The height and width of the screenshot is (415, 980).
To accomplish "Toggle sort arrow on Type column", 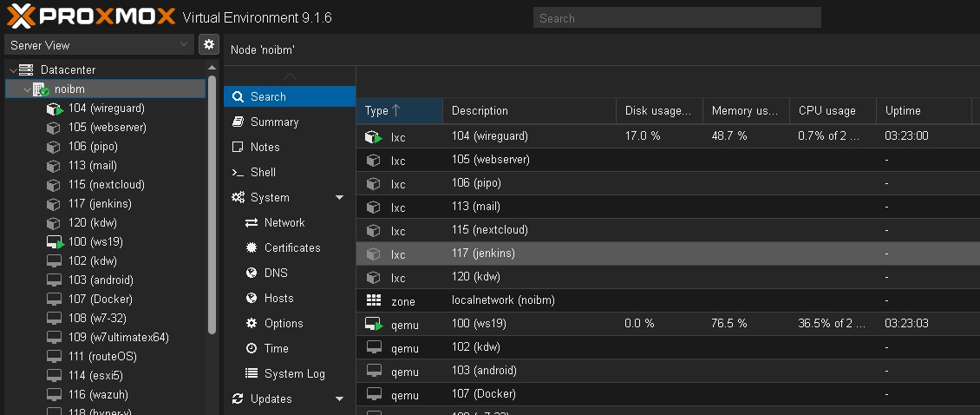I will pyautogui.click(x=395, y=110).
